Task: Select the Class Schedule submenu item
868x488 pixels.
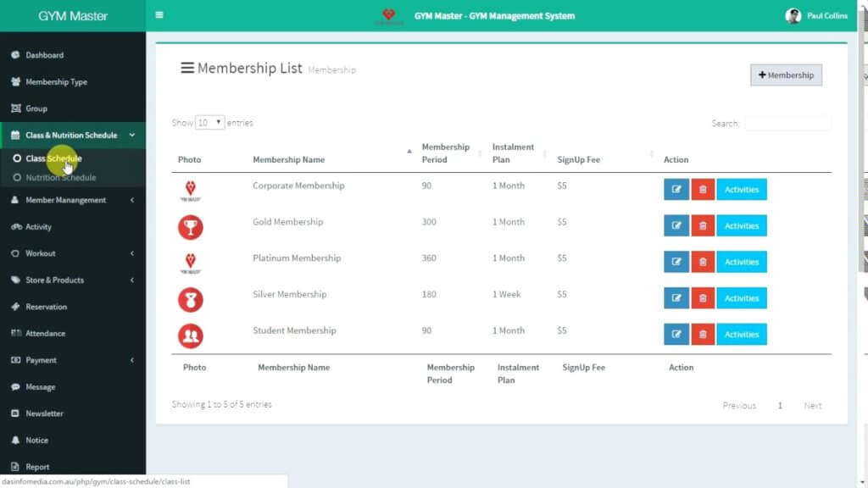Action: 53,158
